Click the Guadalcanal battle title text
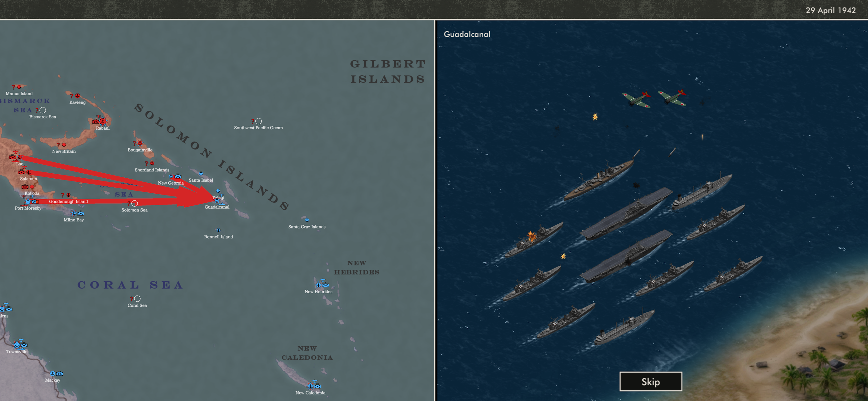Viewport: 868px width, 401px height. pyautogui.click(x=467, y=34)
